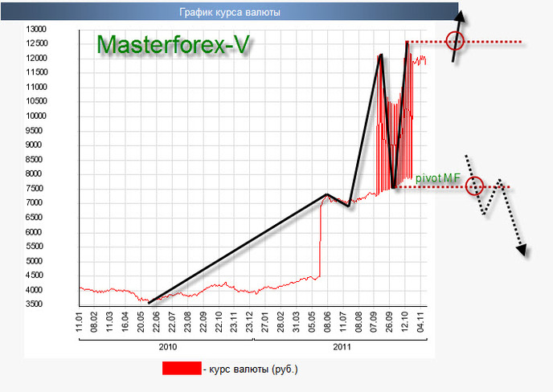Select the 27.01 date label

click(265, 321)
